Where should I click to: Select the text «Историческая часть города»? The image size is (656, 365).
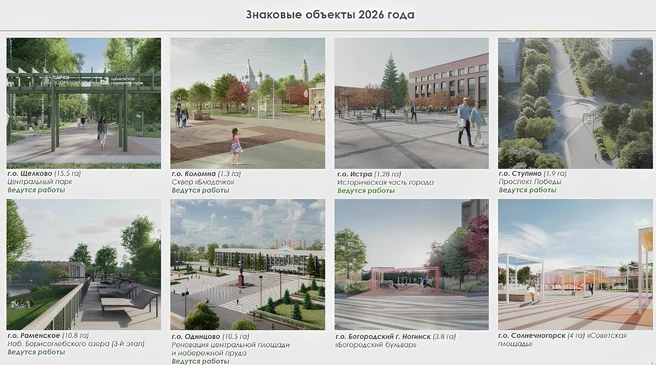click(385, 182)
